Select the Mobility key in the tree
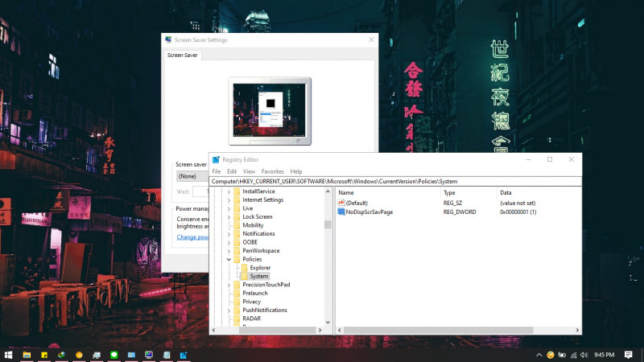The height and width of the screenshot is (362, 644). pyautogui.click(x=253, y=225)
